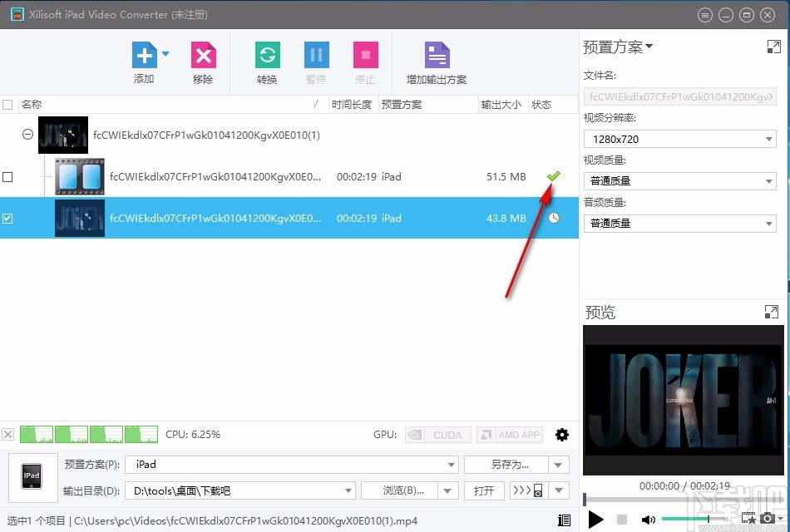Viewport: 790px width, 532px height.
Task: Click the 43.8 MB output size cell
Action: click(506, 218)
